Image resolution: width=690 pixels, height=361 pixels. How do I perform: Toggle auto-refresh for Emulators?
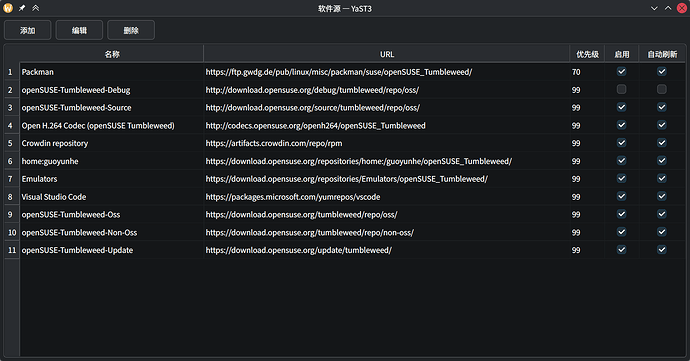662,178
